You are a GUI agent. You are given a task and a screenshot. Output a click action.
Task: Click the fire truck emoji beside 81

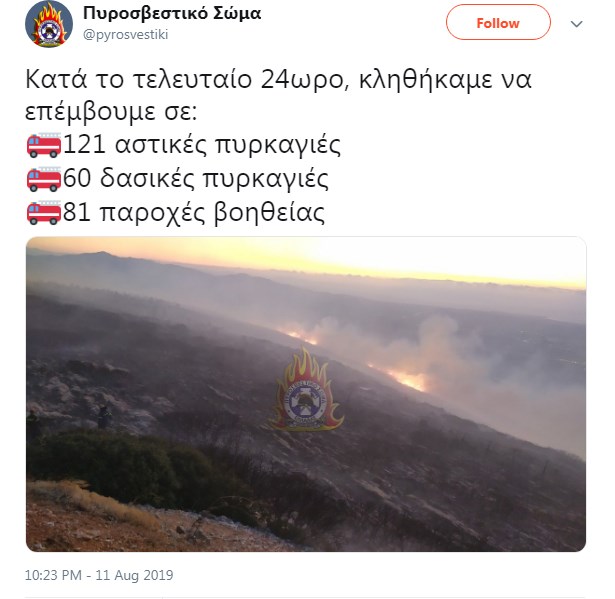coord(44,213)
